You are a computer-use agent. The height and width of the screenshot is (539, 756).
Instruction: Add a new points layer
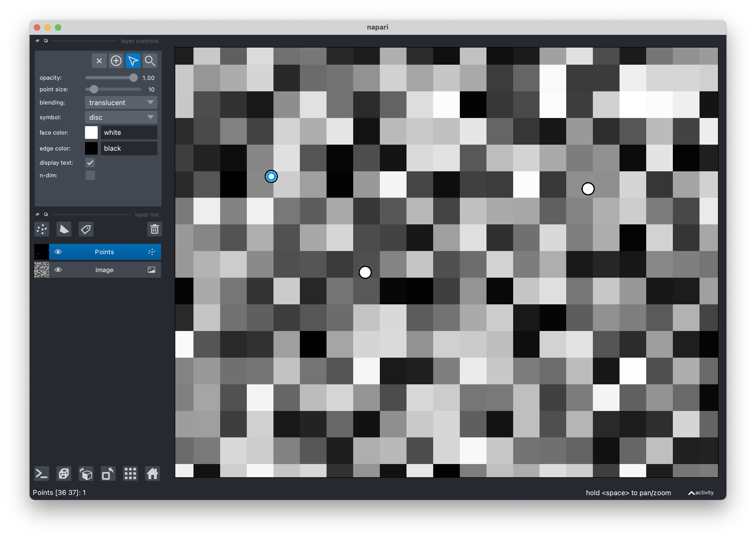(41, 229)
